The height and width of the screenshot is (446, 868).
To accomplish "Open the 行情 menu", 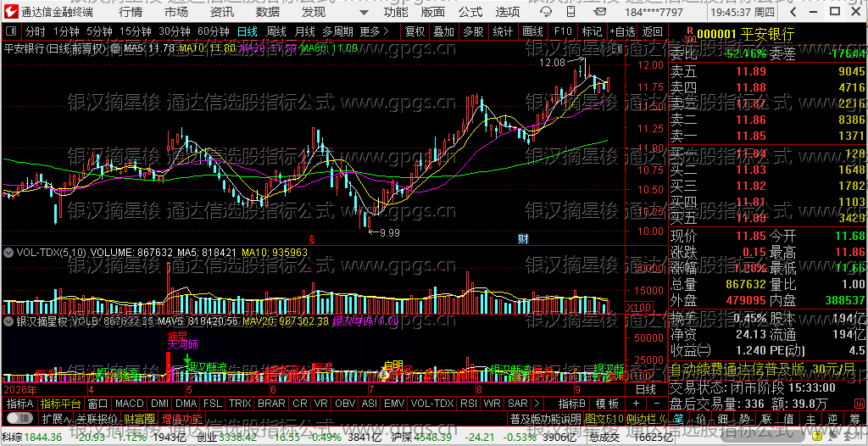I will pyautogui.click(x=130, y=12).
